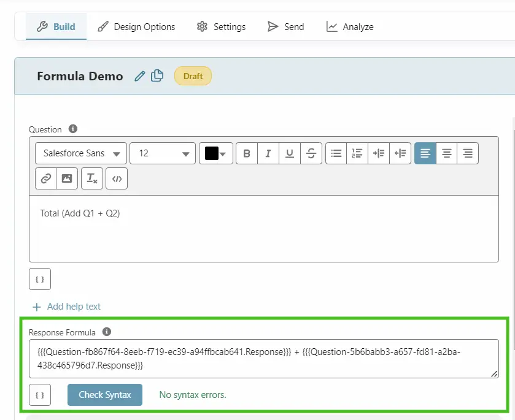The image size is (515, 420).
Task: Open the source code view icon
Action: (x=117, y=178)
